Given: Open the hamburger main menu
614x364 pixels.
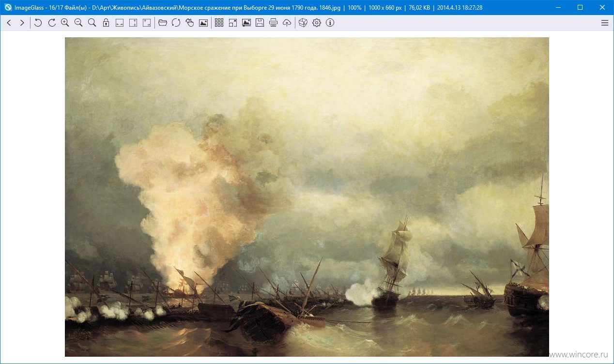Looking at the screenshot, I should (605, 23).
